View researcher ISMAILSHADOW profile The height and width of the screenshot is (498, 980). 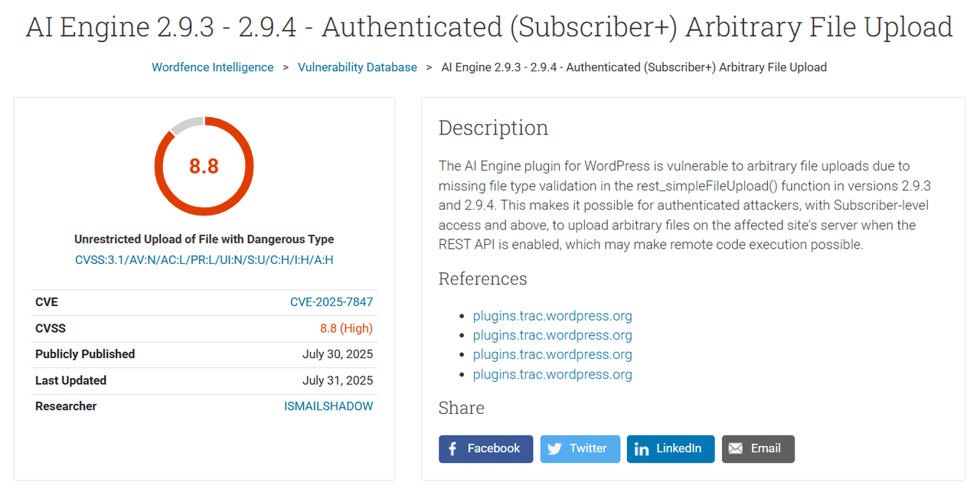(x=328, y=406)
